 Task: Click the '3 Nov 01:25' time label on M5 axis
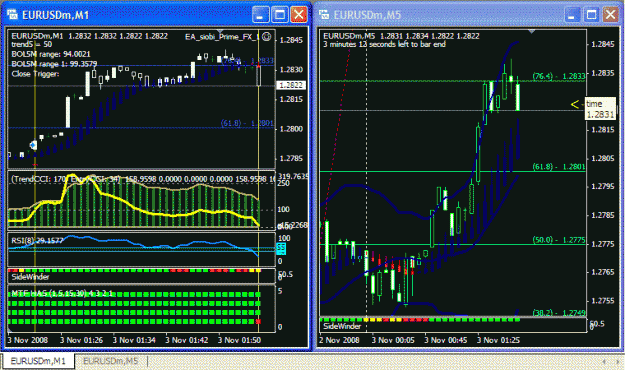coord(498,340)
